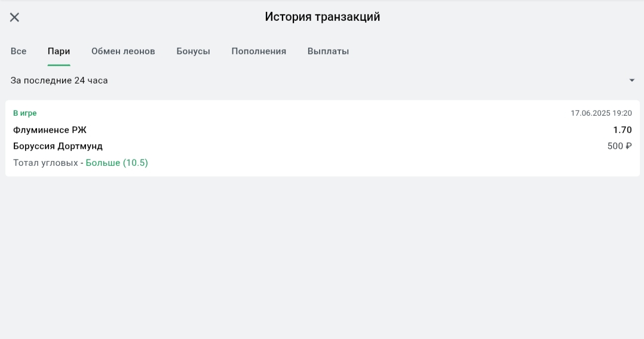644x339 pixels.
Task: Click the В игре bet status label
Action: 25,113
